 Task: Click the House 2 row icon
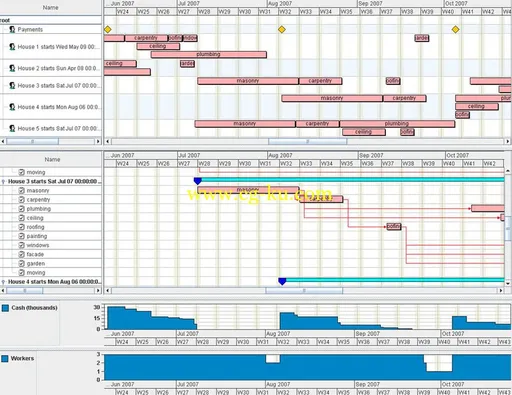coord(12,68)
